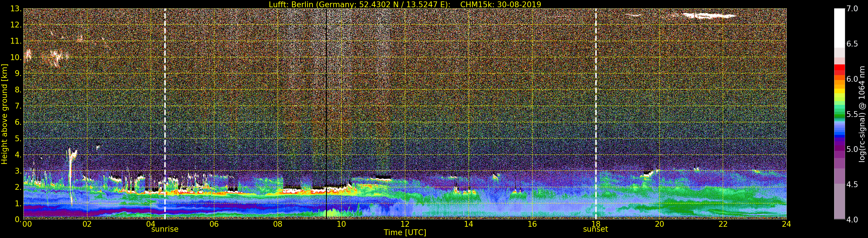
Task: Click the colorbar tick '4.0'
Action: coord(852,220)
